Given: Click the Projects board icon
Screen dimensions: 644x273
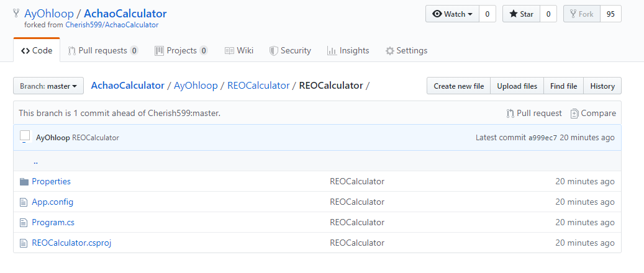Looking at the screenshot, I should (x=160, y=51).
